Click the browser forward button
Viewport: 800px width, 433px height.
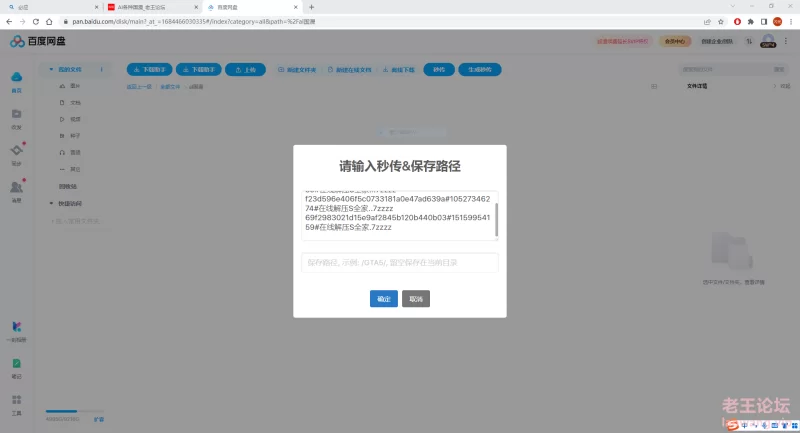(22, 21)
